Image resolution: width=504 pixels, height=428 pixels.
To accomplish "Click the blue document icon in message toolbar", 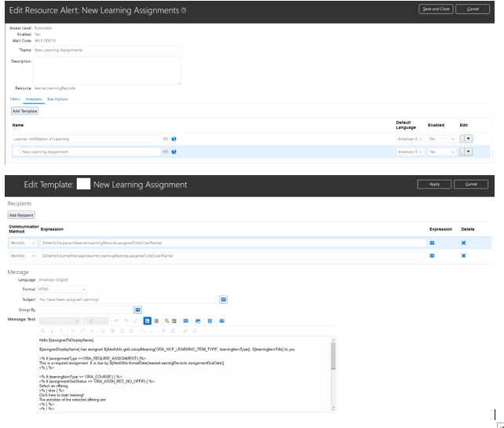I will click(x=210, y=321).
